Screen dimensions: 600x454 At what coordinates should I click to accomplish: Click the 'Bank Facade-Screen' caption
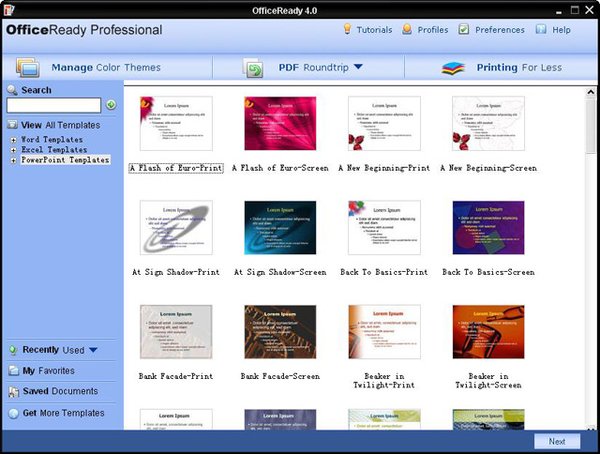pos(280,376)
